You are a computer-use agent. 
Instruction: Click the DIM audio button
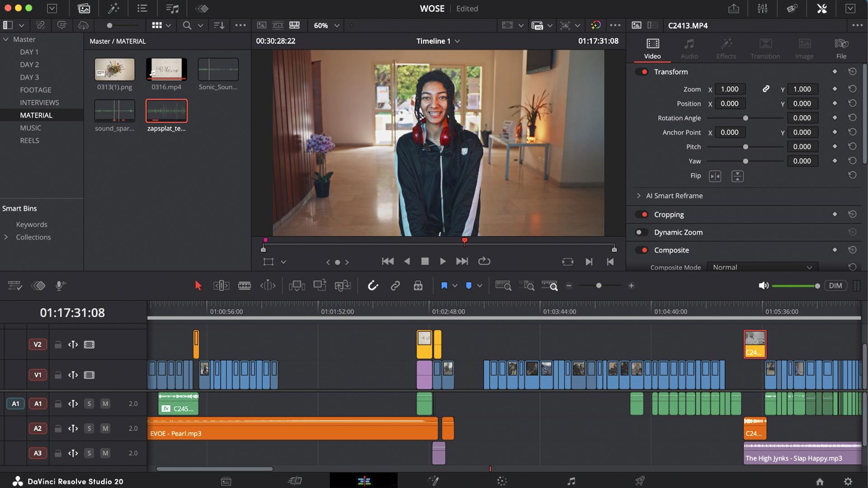point(835,286)
